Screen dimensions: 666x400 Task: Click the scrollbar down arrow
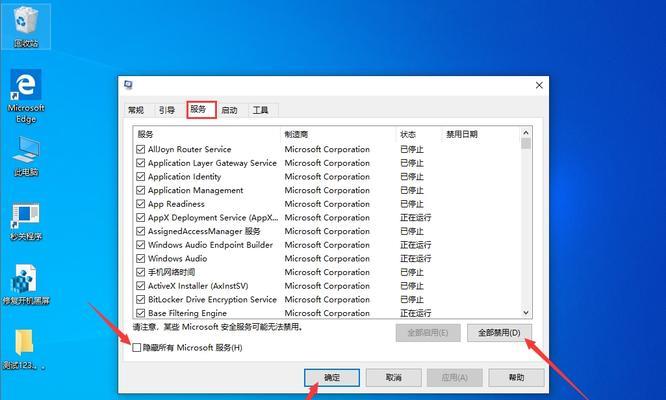(x=526, y=313)
